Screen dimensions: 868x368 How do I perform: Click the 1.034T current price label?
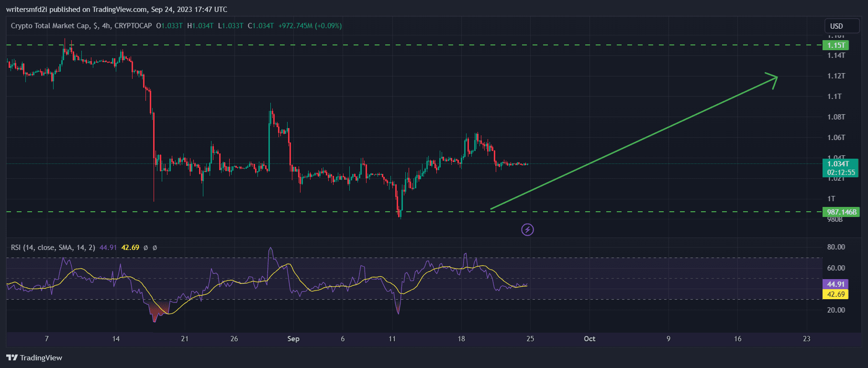pyautogui.click(x=840, y=164)
